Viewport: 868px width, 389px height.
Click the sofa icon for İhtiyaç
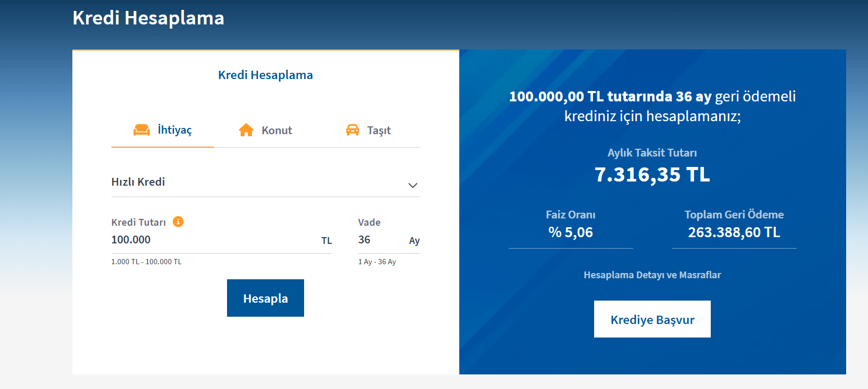141,130
